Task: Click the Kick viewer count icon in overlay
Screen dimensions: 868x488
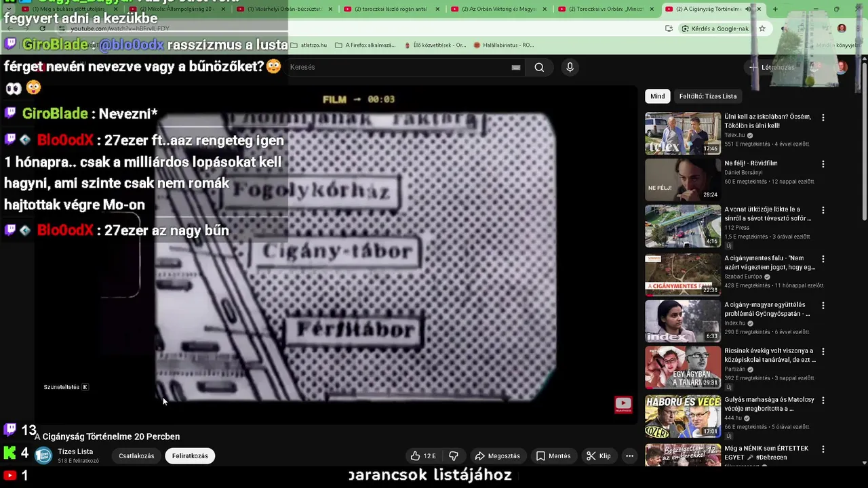Action: (9, 452)
